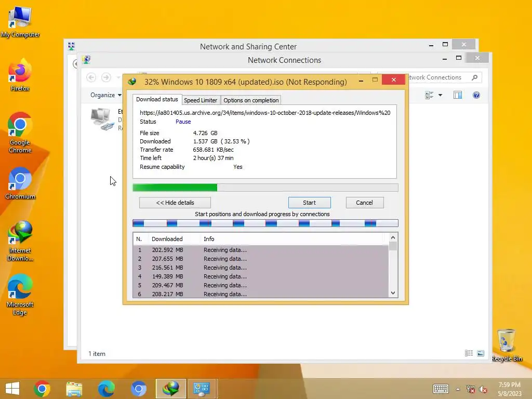Viewport: 532px width, 399px height.
Task: Toggle the preview pane icon
Action: tap(457, 96)
